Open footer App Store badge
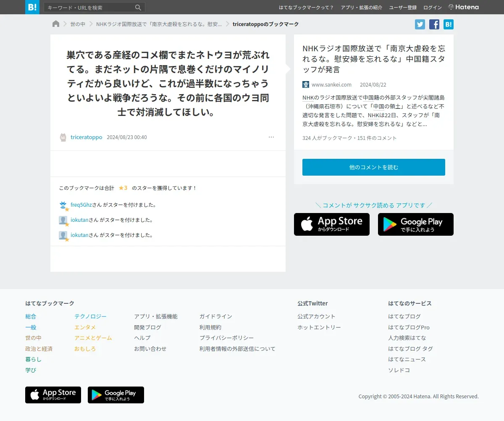The height and width of the screenshot is (421, 504). pyautogui.click(x=53, y=395)
